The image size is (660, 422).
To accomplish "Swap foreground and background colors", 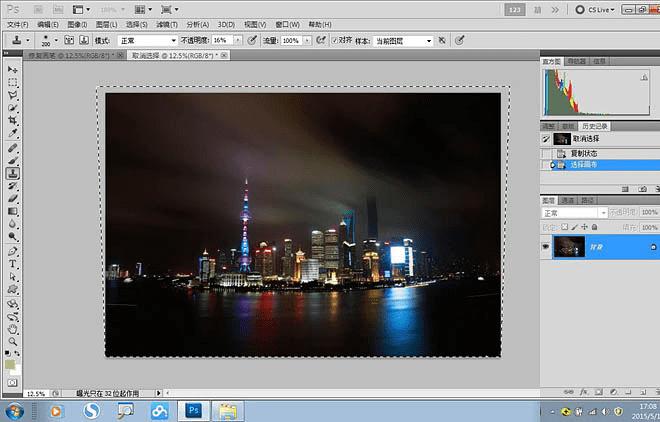I will coord(17,353).
